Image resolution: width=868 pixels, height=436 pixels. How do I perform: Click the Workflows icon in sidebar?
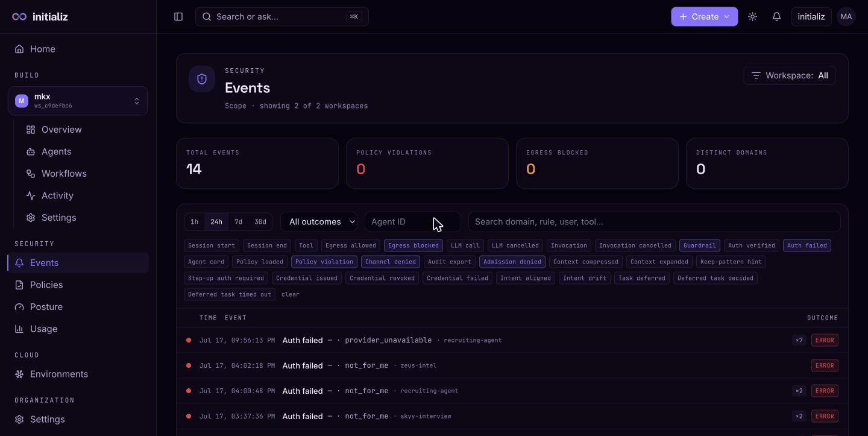(31, 174)
